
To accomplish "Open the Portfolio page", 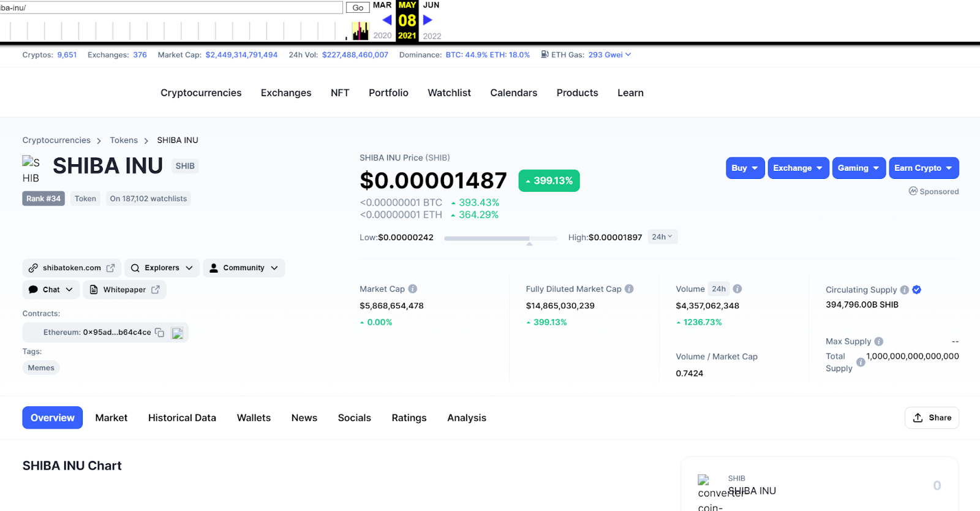I will tap(388, 93).
